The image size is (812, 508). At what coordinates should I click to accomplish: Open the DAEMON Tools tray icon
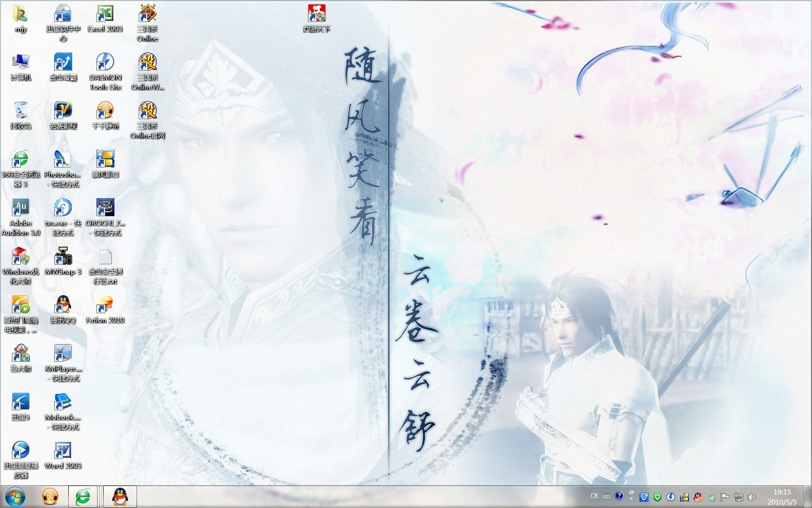pos(670,497)
